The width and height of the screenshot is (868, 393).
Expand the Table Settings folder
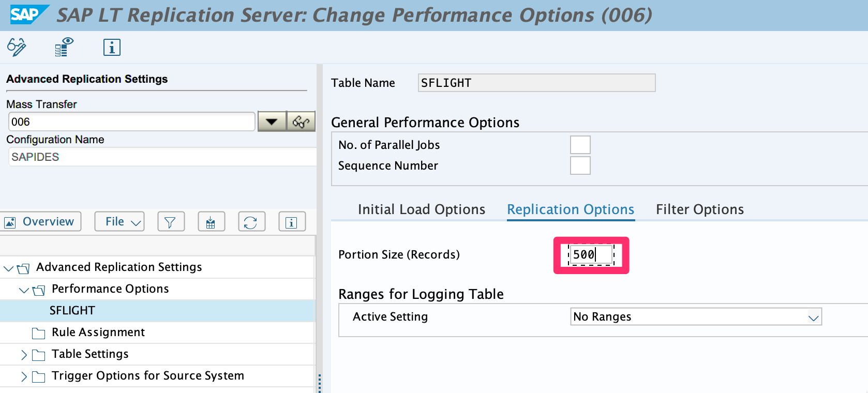24,355
